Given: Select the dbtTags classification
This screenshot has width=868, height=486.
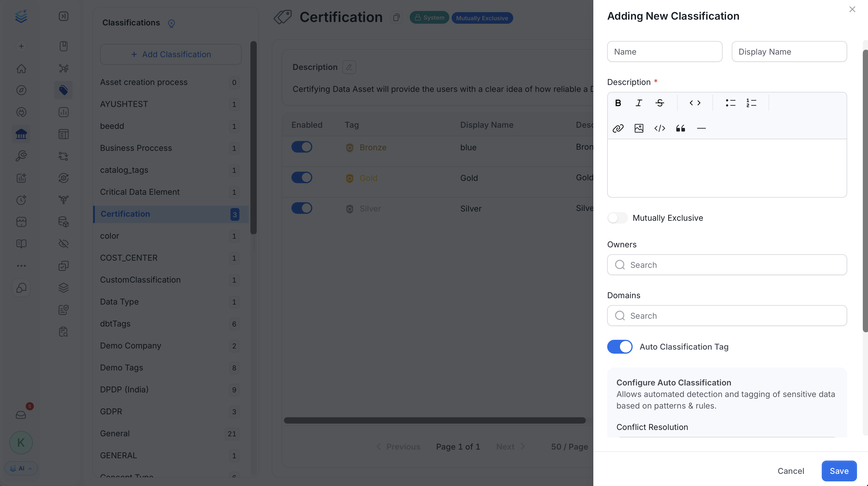Looking at the screenshot, I should (x=171, y=324).
